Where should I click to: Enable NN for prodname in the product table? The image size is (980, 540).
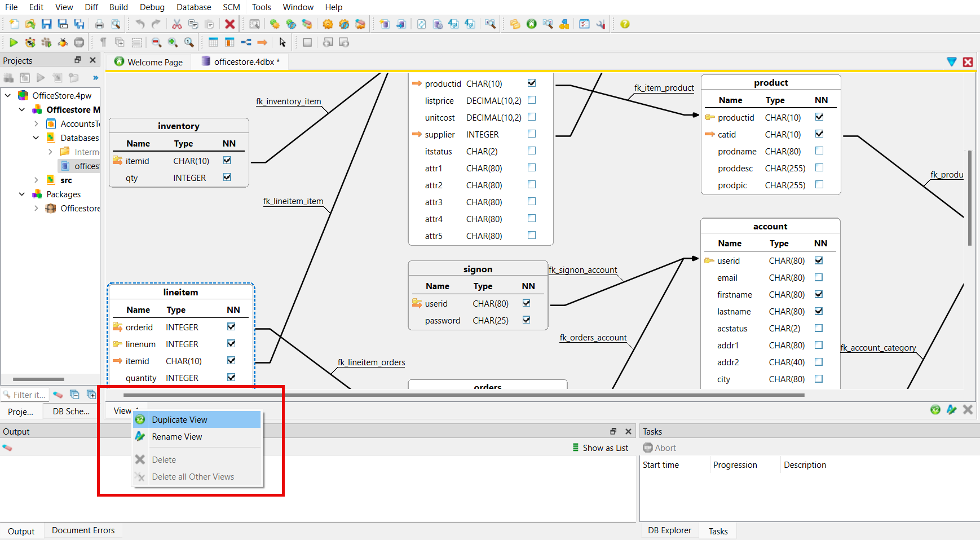click(x=819, y=151)
